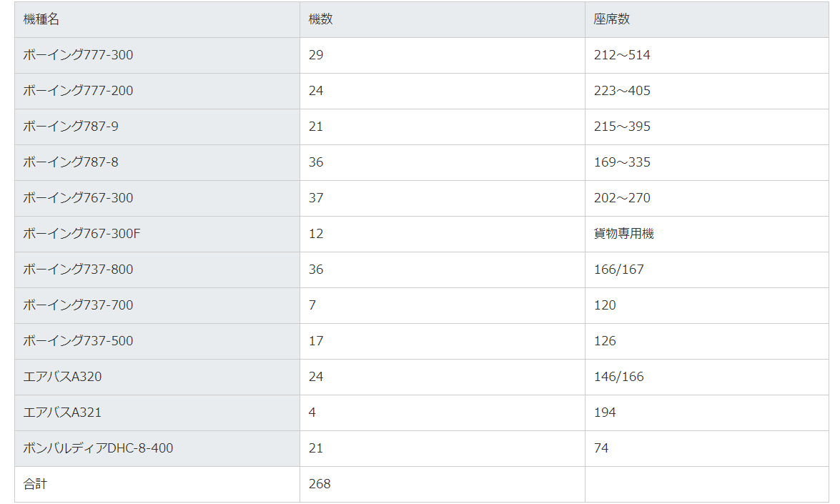Select the ボーイング777-200 cell
Image resolution: width=840 pixels, height=504 pixels.
click(x=78, y=91)
